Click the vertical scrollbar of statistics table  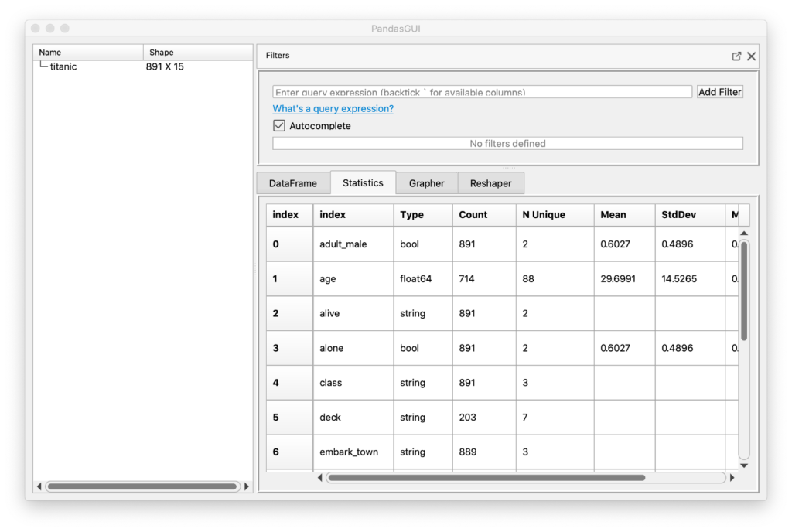[744, 291]
